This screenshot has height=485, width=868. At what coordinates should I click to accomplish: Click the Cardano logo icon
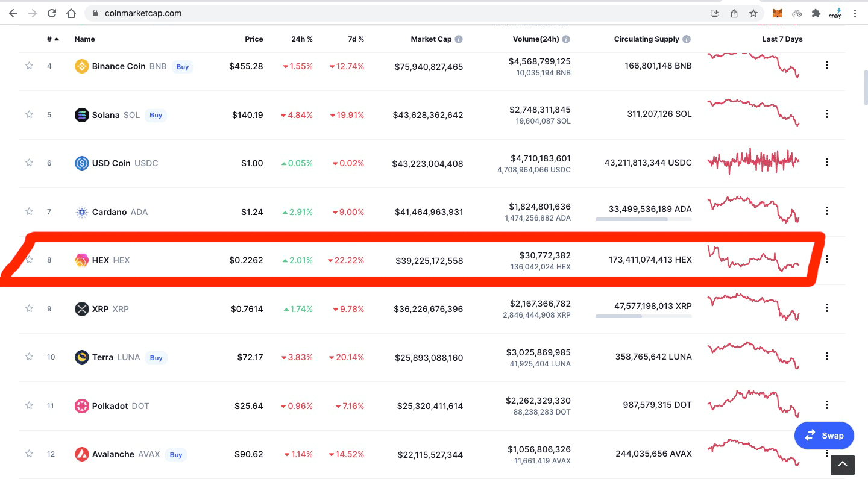pos(81,212)
